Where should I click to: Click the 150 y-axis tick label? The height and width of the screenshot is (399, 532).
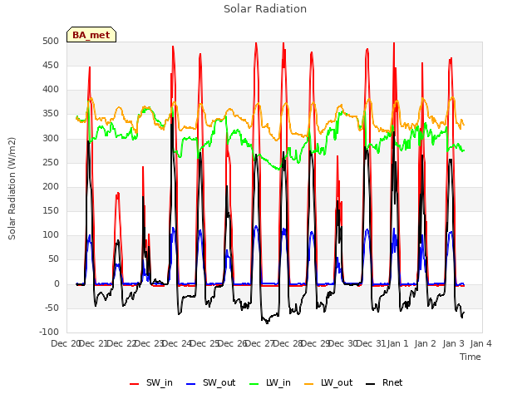point(51,210)
